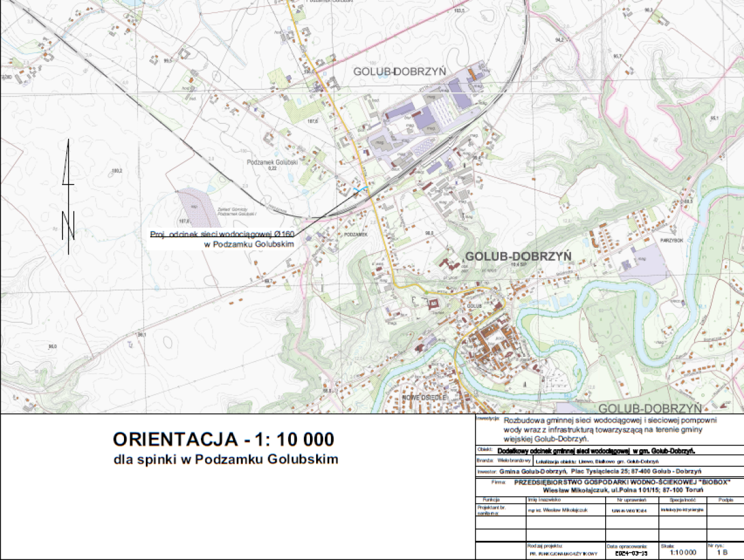Click the 'NOWE OSIEDLE' district label
The image size is (744, 560).
click(424, 396)
